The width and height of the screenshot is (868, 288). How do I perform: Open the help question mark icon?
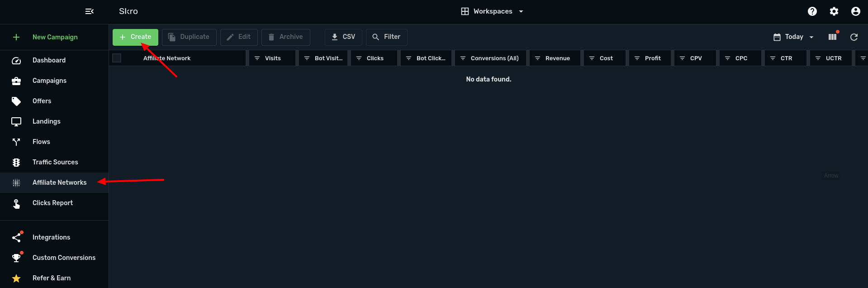pos(812,11)
